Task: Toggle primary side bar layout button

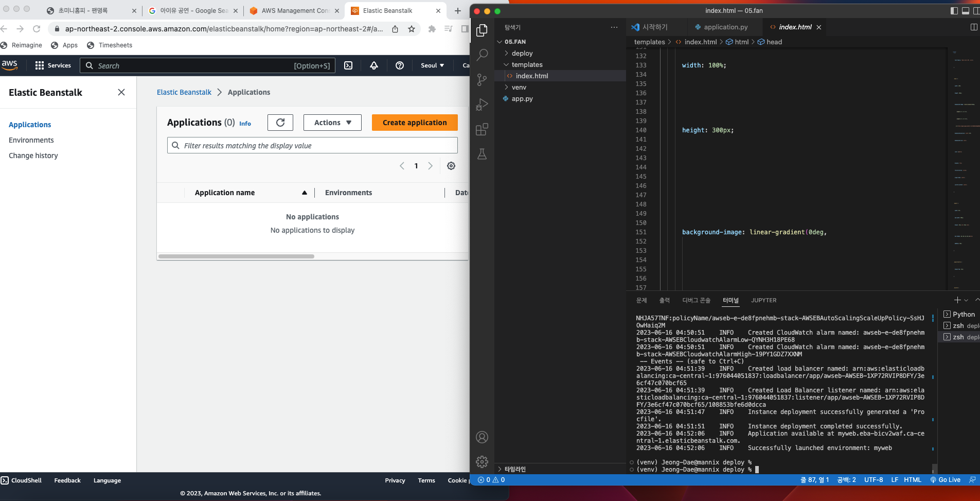Action: click(x=954, y=10)
